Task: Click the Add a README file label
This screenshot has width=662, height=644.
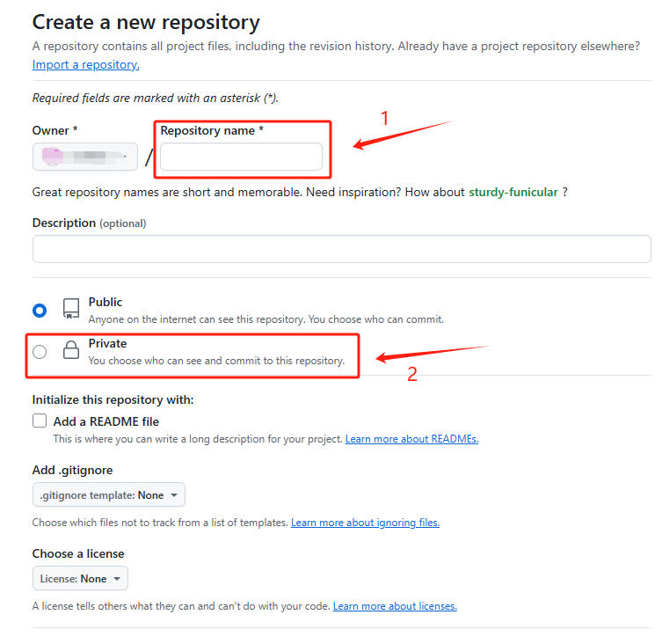Action: [x=106, y=421]
